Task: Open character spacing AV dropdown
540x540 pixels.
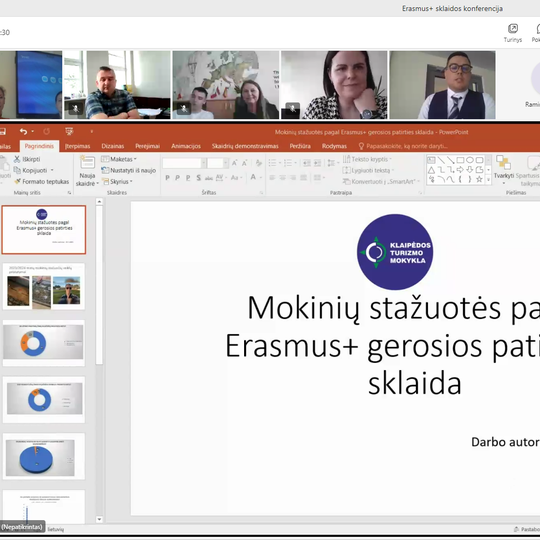Action: click(x=221, y=178)
